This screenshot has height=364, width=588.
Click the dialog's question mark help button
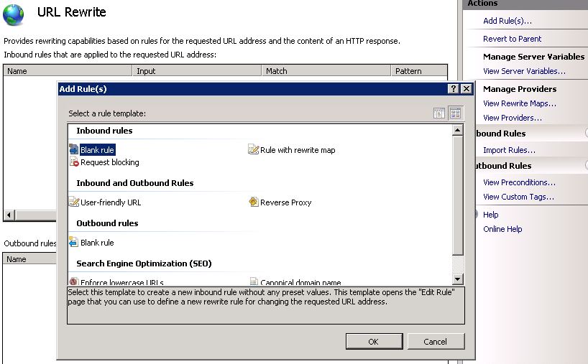coord(453,88)
